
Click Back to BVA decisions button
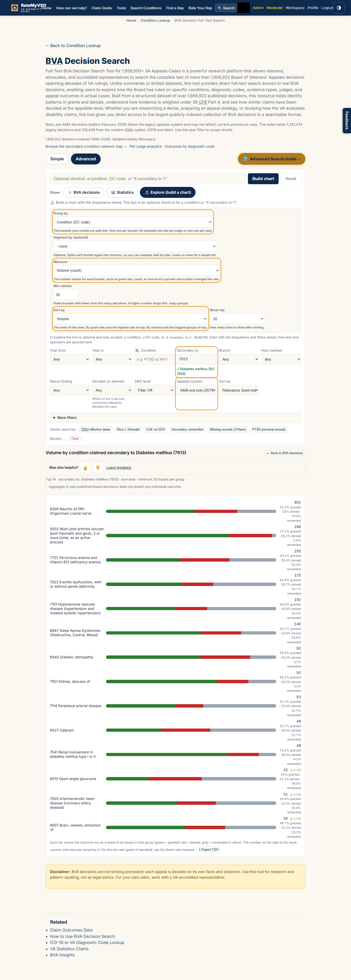285,453
